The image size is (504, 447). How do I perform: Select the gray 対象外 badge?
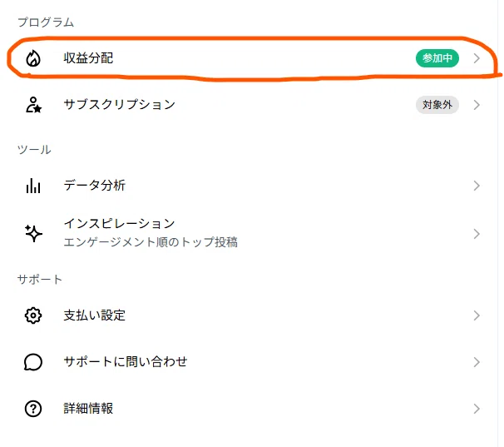click(x=437, y=105)
